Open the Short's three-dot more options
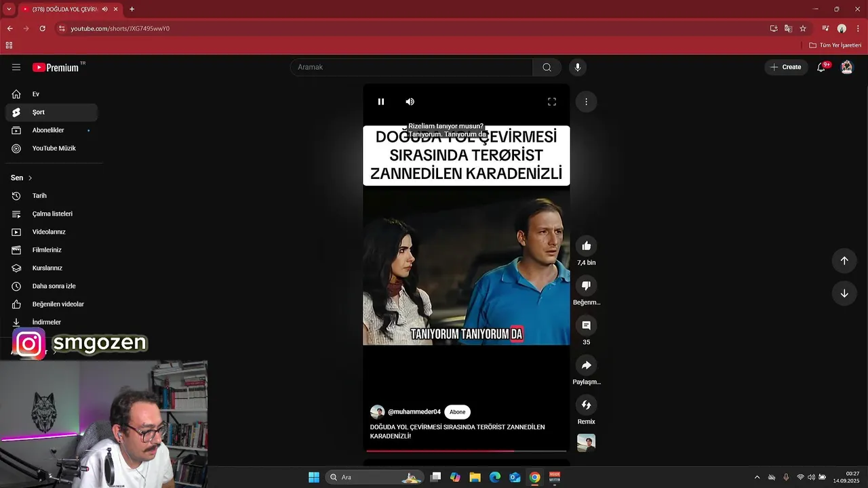This screenshot has width=868, height=488. (x=586, y=102)
